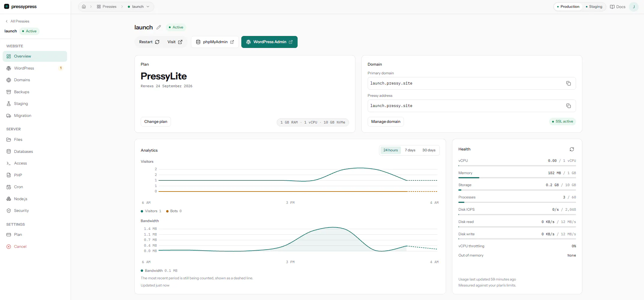This screenshot has height=300, width=644.
Task: Copy the primary domain
Action: [569, 83]
